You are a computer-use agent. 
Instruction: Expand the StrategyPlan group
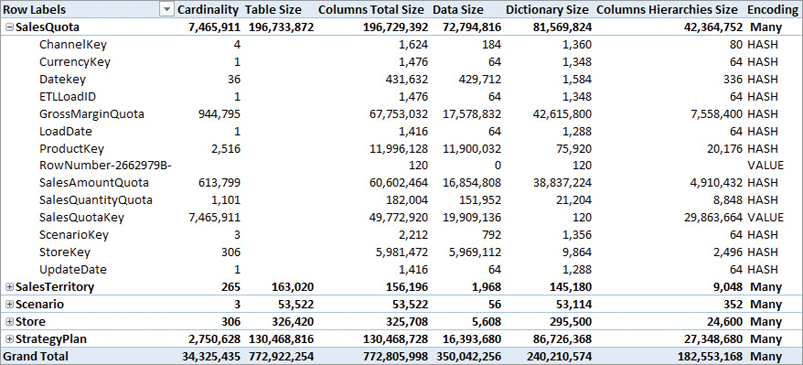pos(9,339)
